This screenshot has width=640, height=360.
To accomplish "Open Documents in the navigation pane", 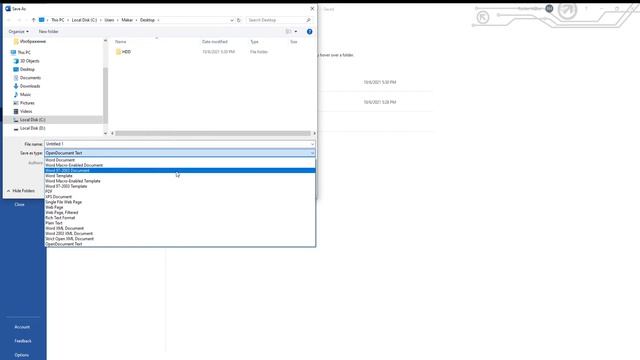I will 30,78.
